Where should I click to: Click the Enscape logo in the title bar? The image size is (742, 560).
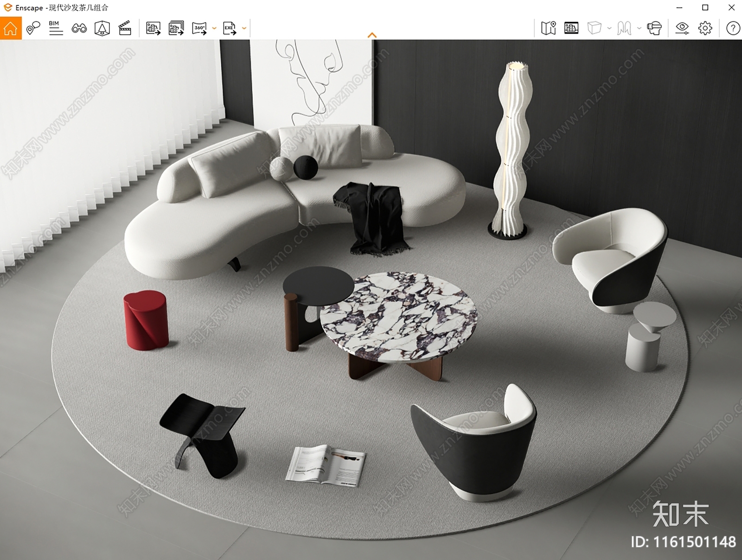(x=7, y=7)
